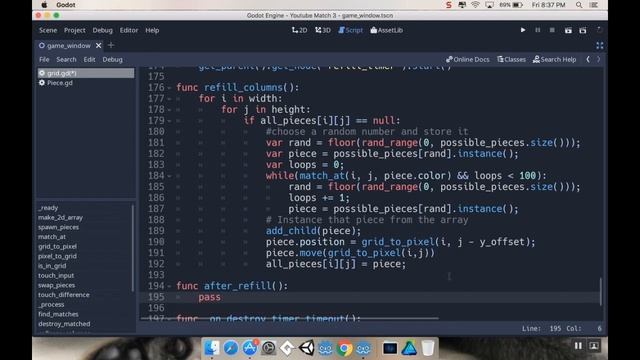Jump to touch_input method
This screenshot has height=360, width=640.
pos(56,276)
